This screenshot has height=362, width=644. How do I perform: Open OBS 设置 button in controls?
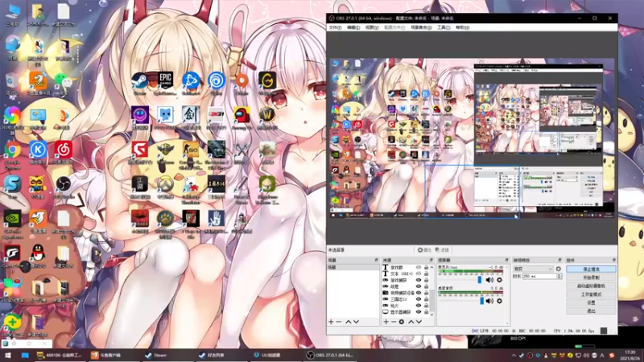pyautogui.click(x=591, y=302)
